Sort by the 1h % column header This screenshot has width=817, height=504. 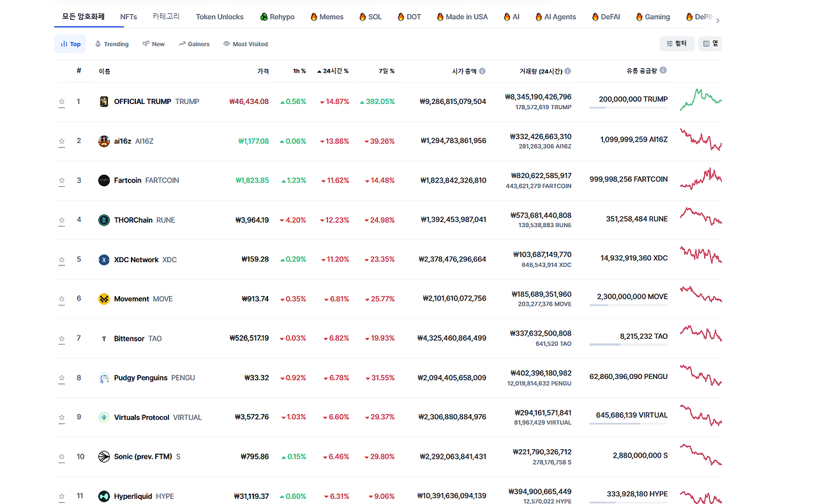(x=299, y=71)
